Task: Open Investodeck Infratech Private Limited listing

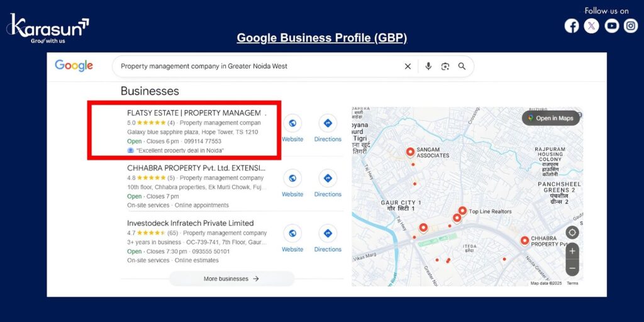Action: pos(191,223)
